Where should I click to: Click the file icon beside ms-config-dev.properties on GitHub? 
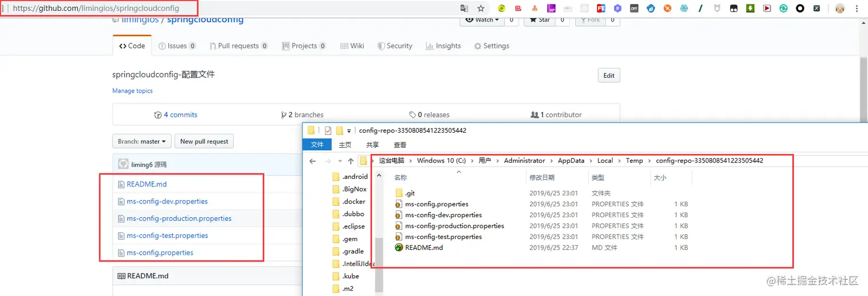point(121,202)
